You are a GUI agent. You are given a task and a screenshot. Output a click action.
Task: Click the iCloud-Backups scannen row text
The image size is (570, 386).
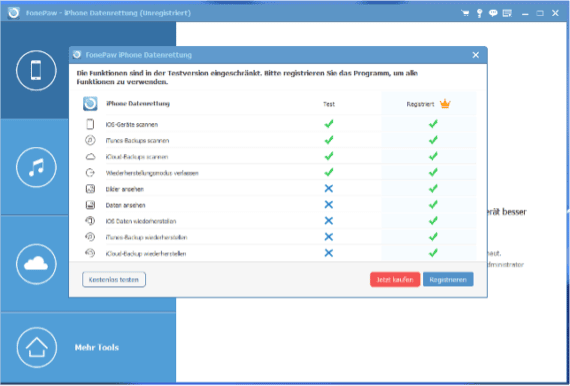coord(137,157)
